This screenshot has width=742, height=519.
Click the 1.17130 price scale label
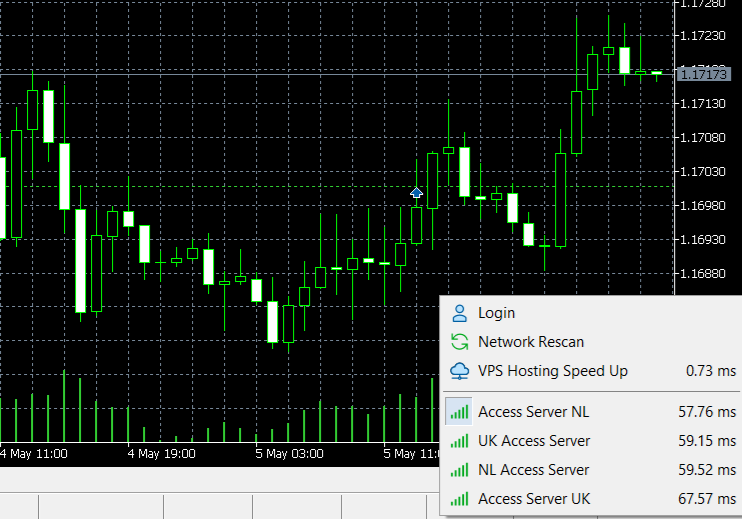click(702, 104)
